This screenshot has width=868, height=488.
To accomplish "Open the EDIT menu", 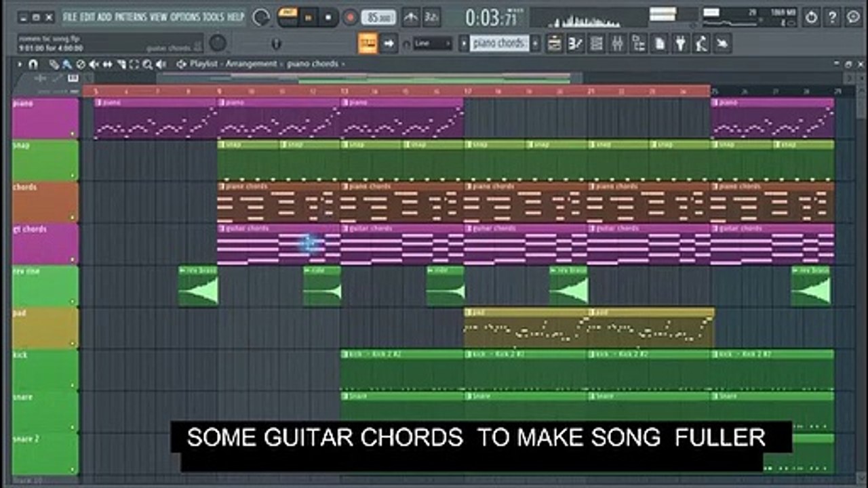I will click(87, 16).
